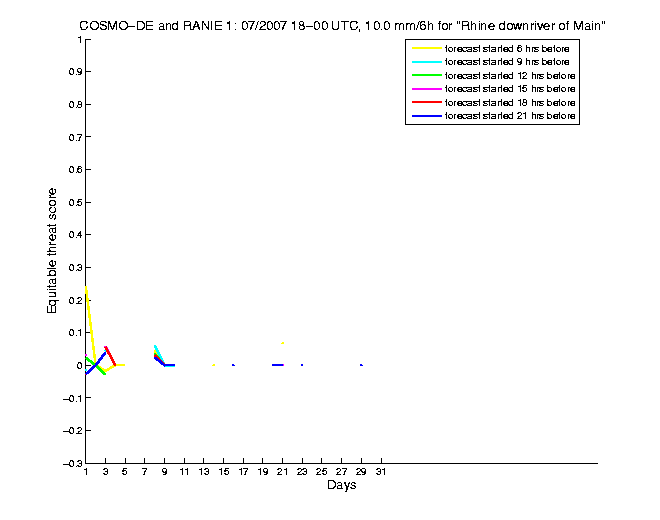
Task: Click legend entry "forecast started 15 hrs before"
Action: tap(510, 89)
